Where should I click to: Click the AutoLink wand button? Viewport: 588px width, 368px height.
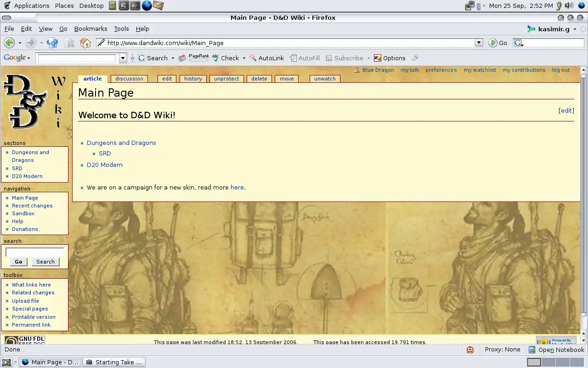(x=267, y=58)
